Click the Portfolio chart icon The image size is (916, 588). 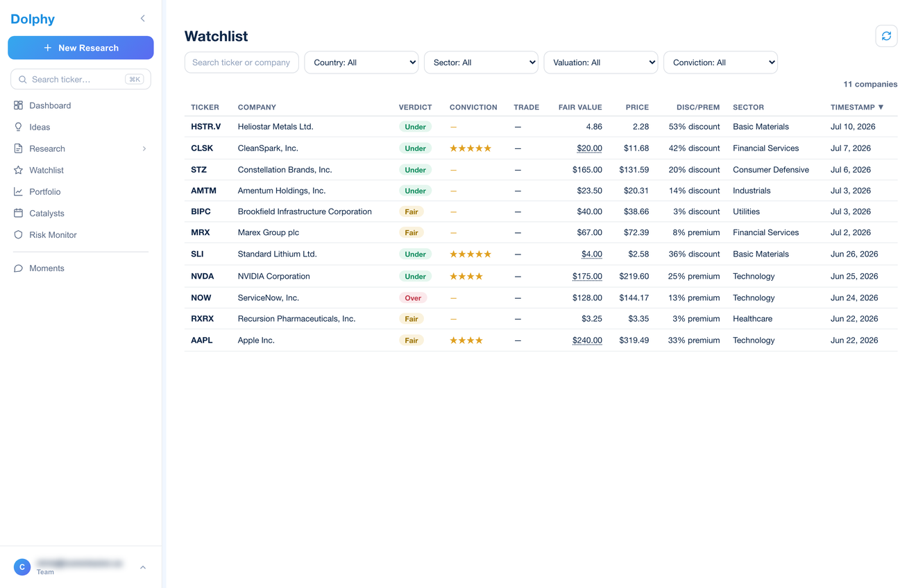coord(18,191)
